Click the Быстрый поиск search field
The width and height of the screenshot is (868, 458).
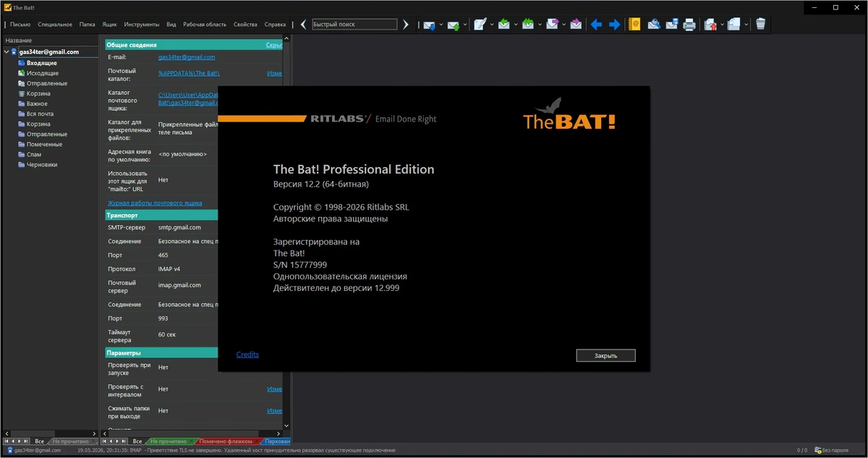[x=354, y=24]
